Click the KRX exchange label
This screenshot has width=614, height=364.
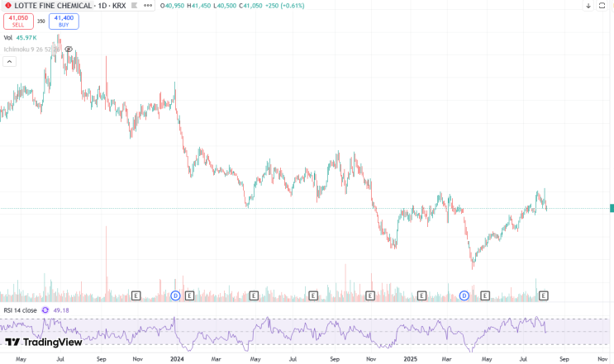[x=119, y=6]
